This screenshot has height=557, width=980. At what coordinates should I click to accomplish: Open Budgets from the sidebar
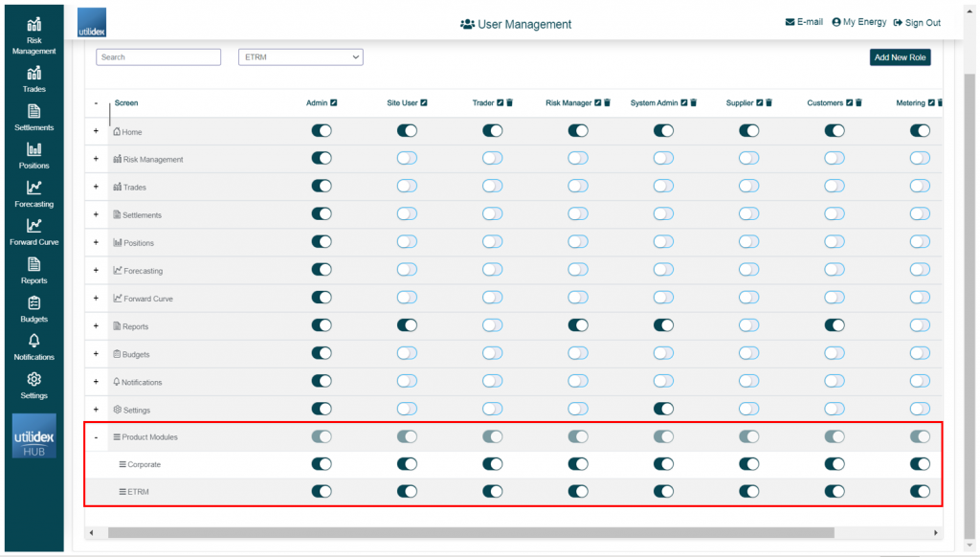(33, 309)
